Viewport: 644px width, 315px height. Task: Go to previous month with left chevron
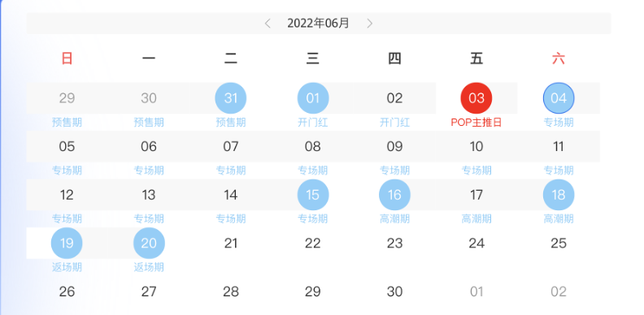268,24
